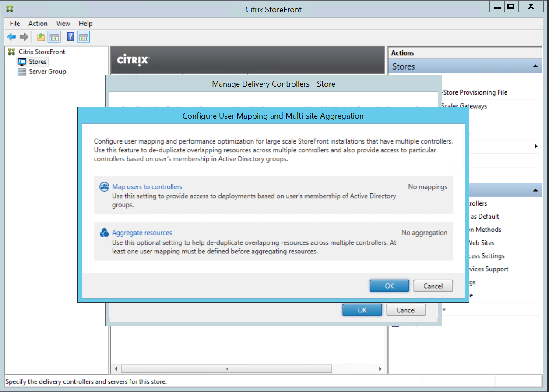Click the Up One Level folder icon
This screenshot has height=392, width=549.
tap(41, 37)
